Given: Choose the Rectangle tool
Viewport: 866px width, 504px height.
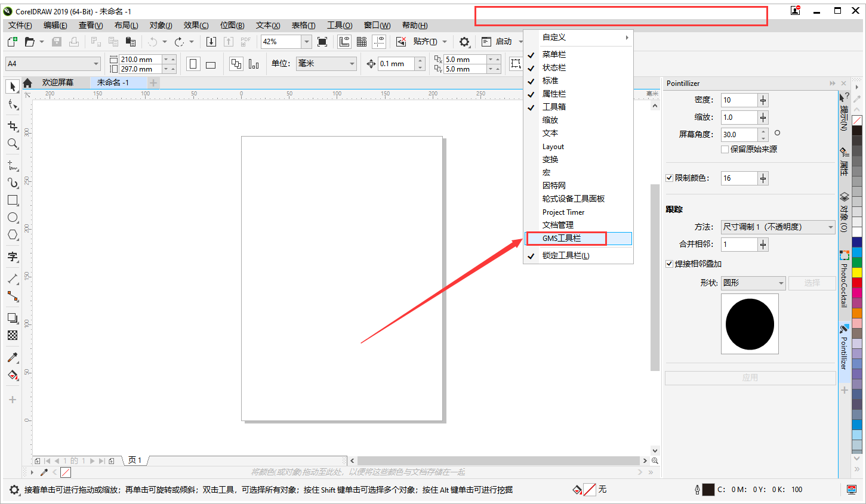Looking at the screenshot, I should (x=13, y=200).
